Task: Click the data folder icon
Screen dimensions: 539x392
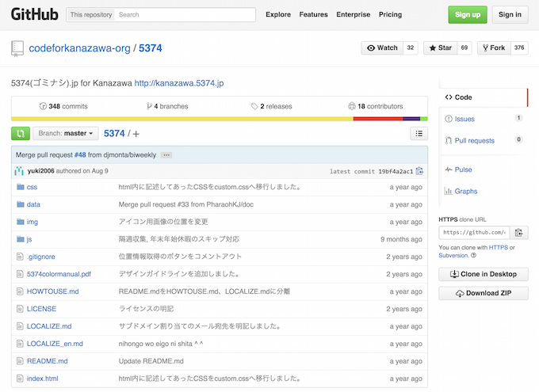Action: pos(21,204)
